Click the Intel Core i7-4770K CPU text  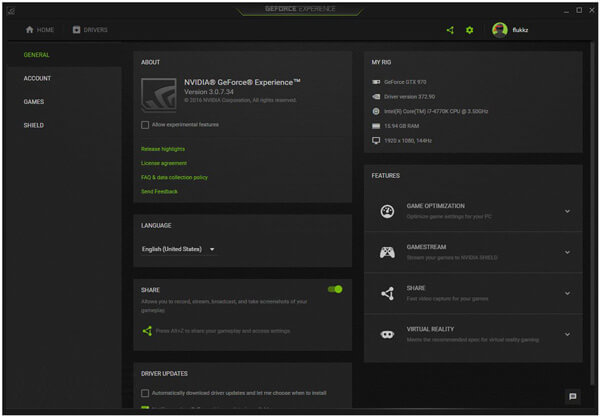(x=436, y=111)
